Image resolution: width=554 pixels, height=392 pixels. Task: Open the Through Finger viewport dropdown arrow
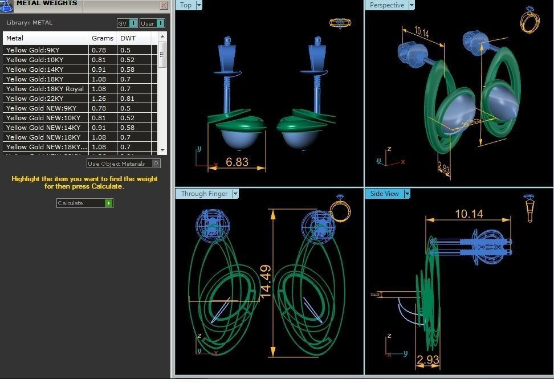click(x=235, y=194)
